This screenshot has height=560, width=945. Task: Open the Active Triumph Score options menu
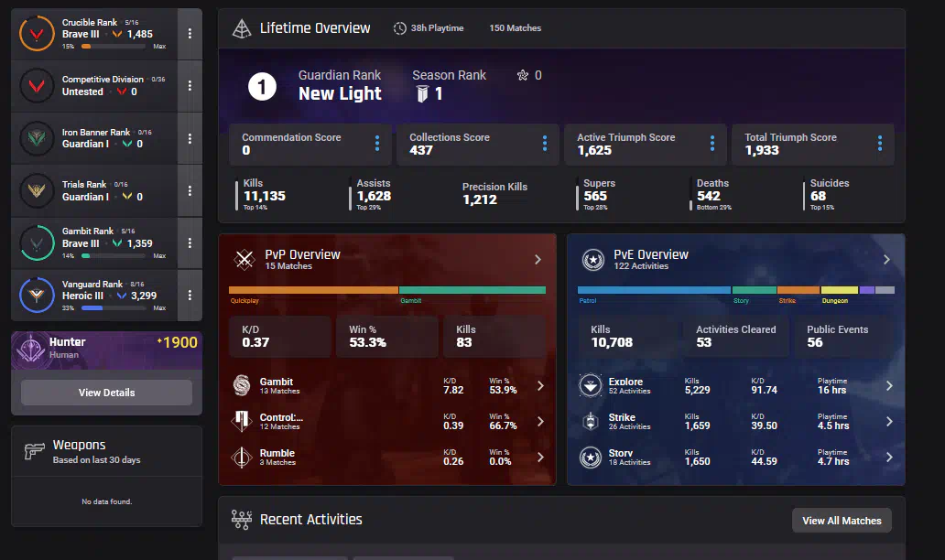[712, 144]
